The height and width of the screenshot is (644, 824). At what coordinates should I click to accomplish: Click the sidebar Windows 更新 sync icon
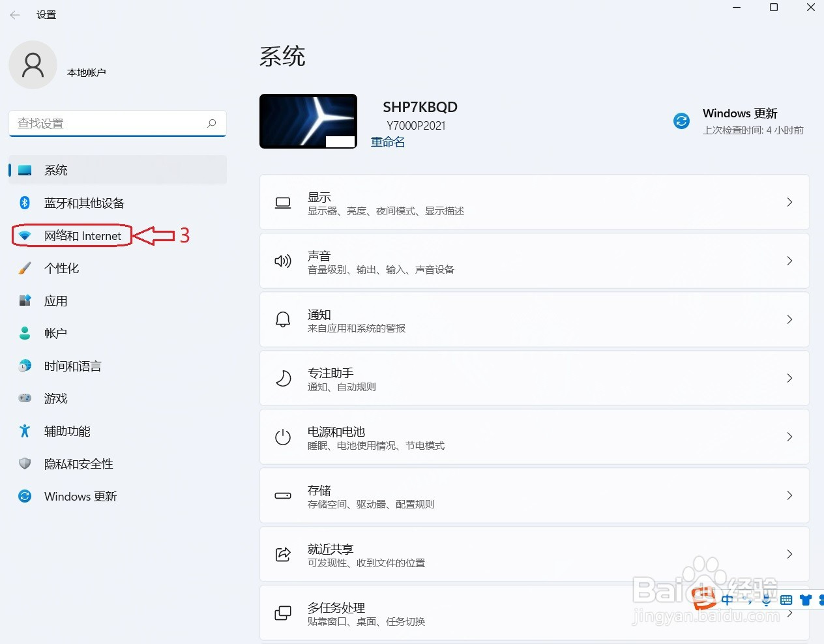click(25, 496)
